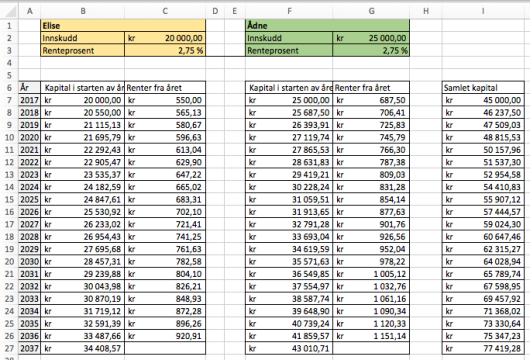Select the year 2025 cell
The width and height of the screenshot is (530, 360).
(29, 199)
